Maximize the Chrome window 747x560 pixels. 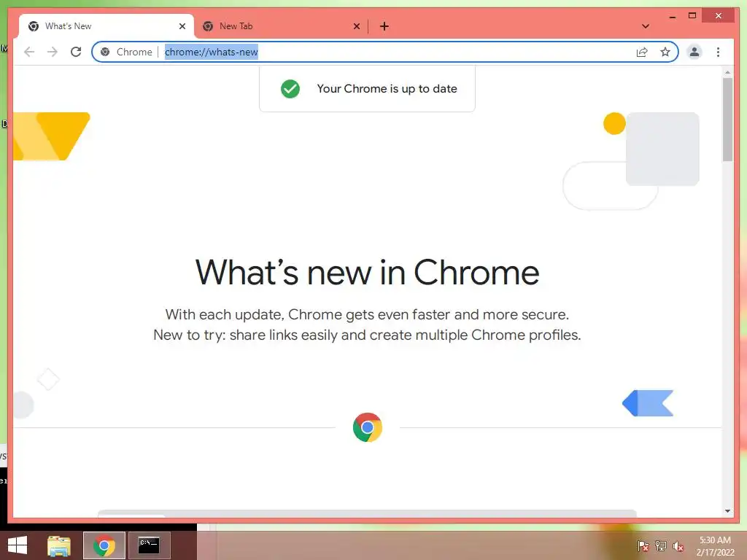click(692, 16)
